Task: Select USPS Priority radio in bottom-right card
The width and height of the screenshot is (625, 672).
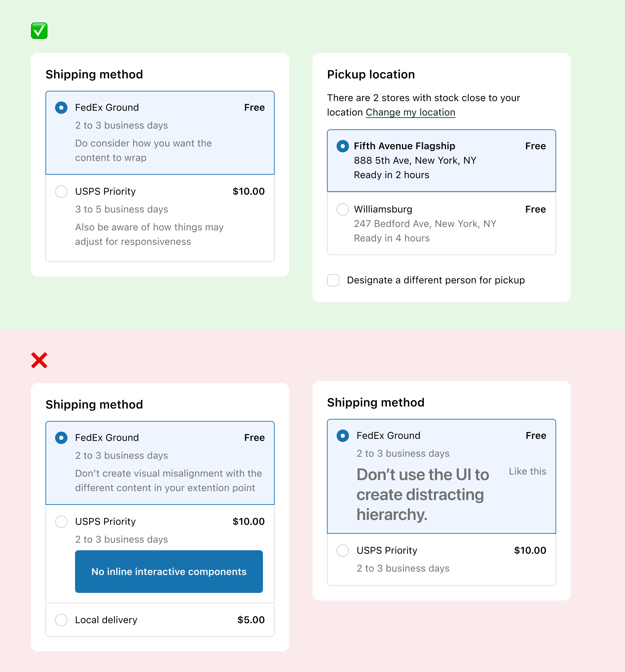Action: pos(343,551)
